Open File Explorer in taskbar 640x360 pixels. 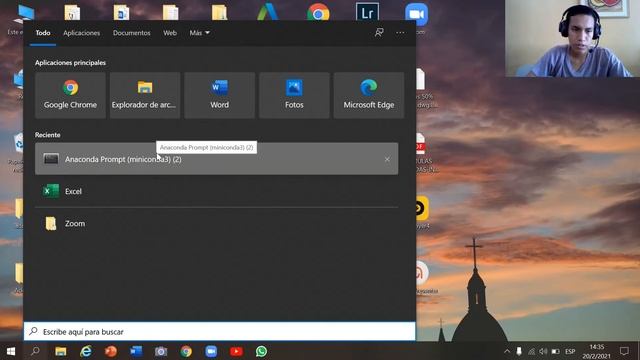point(61,351)
